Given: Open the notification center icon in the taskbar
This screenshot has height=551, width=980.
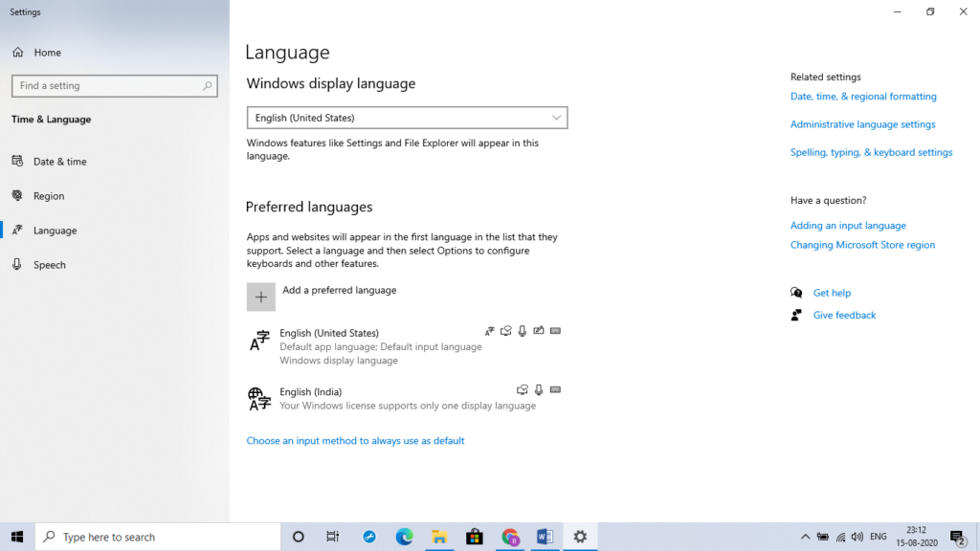Looking at the screenshot, I should [957, 537].
